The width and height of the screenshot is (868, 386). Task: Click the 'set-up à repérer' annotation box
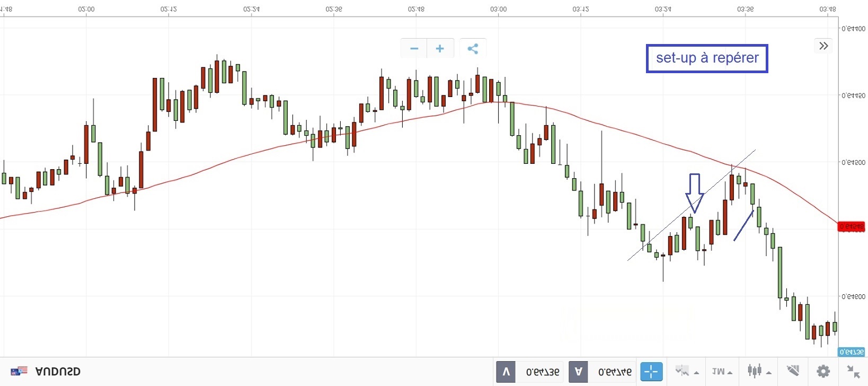706,58
